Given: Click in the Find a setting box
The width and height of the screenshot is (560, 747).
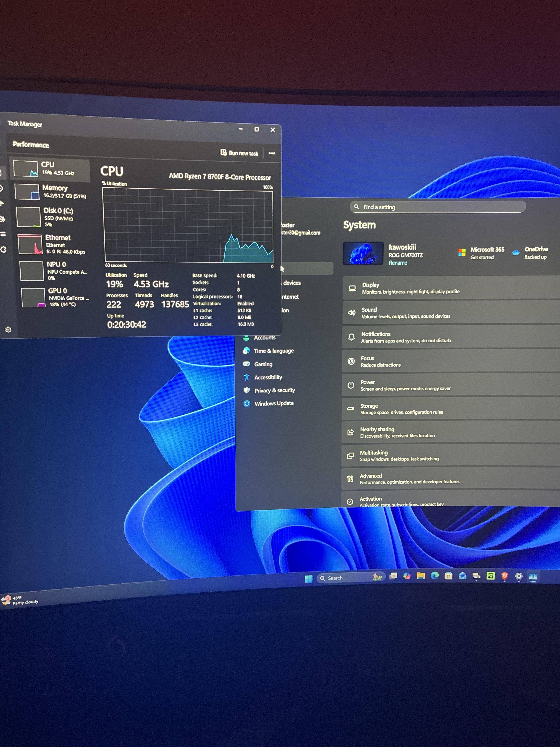Looking at the screenshot, I should (x=439, y=207).
